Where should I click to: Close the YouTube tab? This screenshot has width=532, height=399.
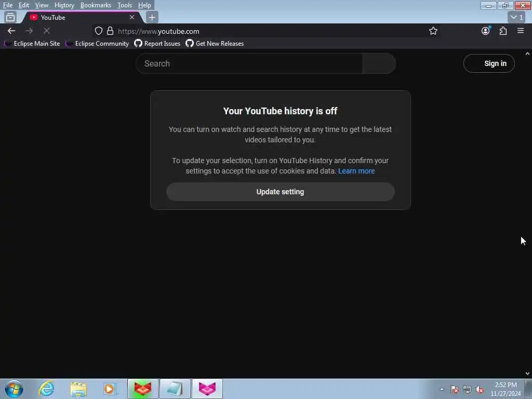[131, 17]
